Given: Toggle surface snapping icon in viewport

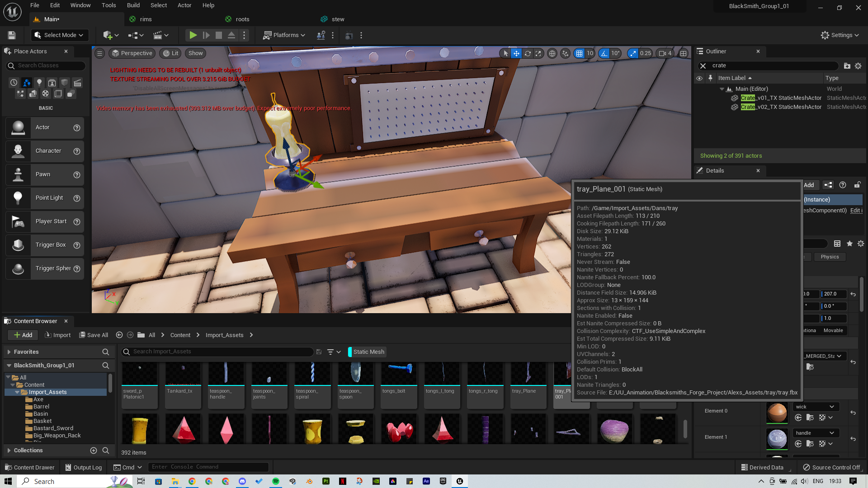Looking at the screenshot, I should 565,53.
